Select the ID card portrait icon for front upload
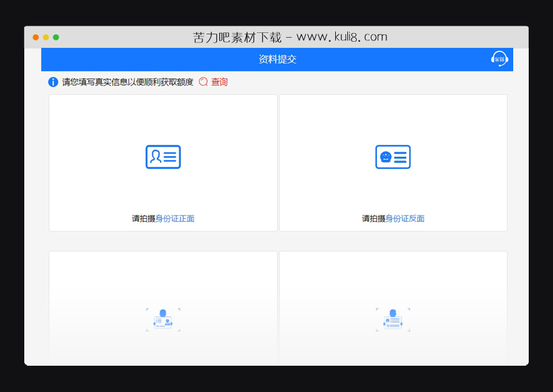Screen dimensions: 553x392 click(162, 156)
